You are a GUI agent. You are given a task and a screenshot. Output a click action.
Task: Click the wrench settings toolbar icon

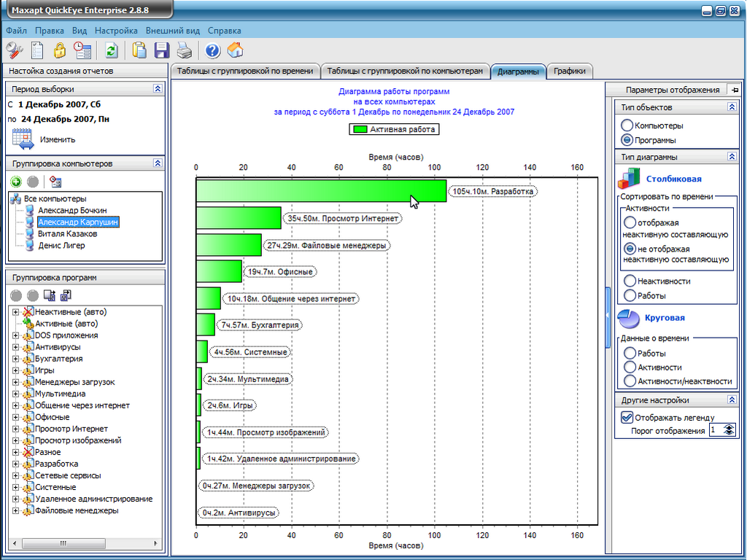(15, 50)
